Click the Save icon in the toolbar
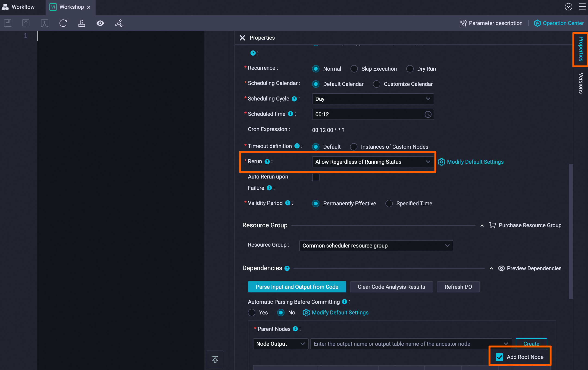588x370 pixels. click(x=8, y=23)
